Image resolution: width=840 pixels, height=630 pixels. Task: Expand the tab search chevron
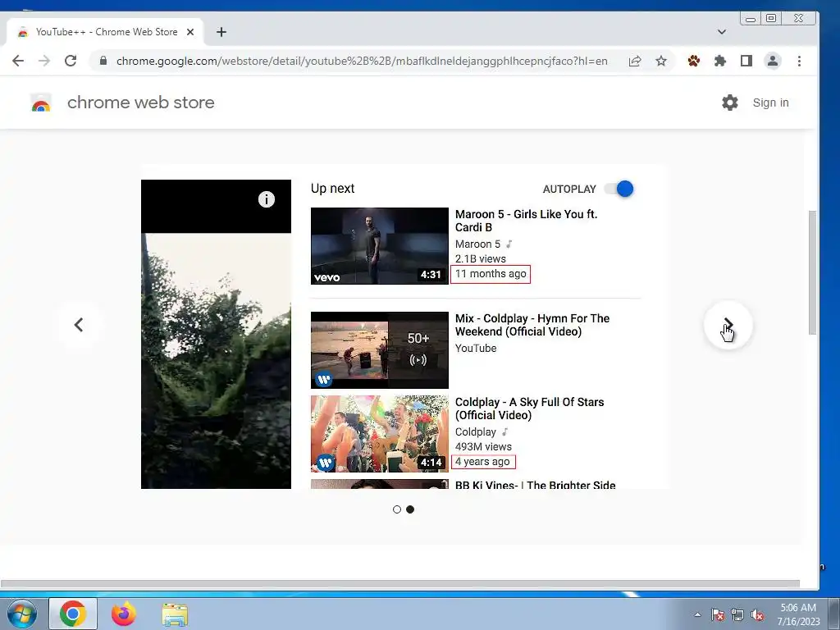[722, 32]
